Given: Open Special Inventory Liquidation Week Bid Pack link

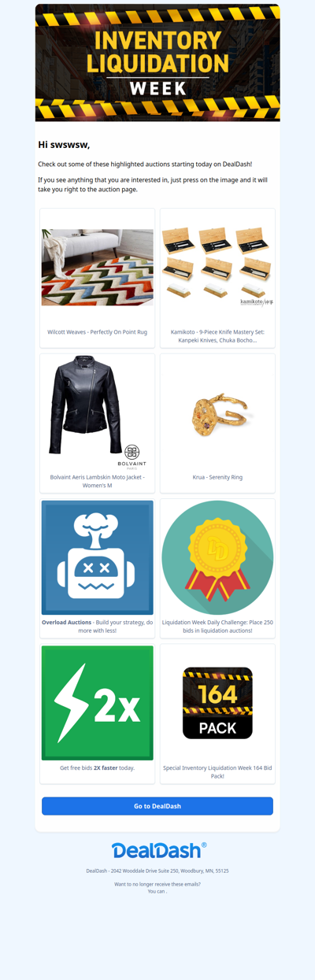Looking at the screenshot, I should (x=217, y=771).
